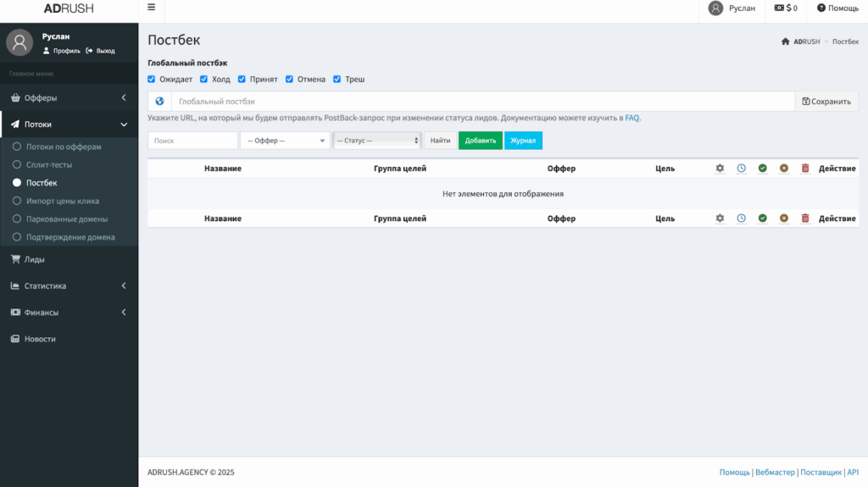Expand Офферы menu chevron
The image size is (868, 487).
(124, 97)
